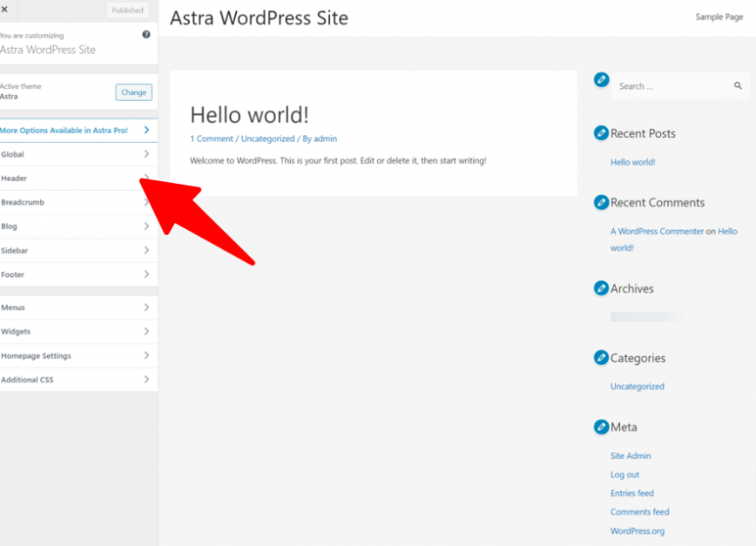756x546 pixels.
Task: Open the Header customizer section
Action: coord(79,179)
